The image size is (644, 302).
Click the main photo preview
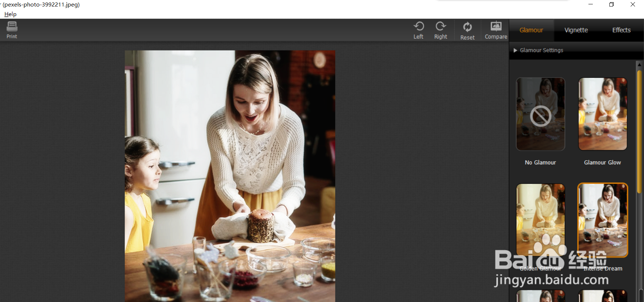tap(230, 176)
